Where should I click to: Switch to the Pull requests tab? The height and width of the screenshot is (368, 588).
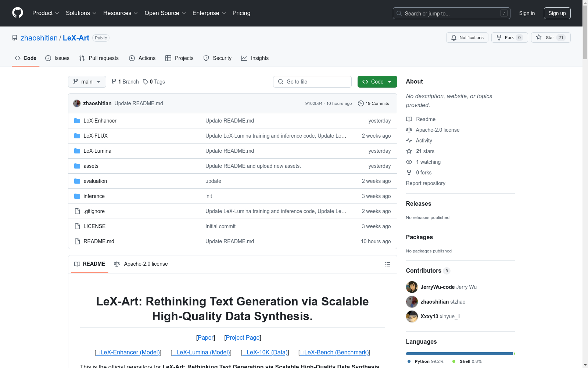point(99,58)
